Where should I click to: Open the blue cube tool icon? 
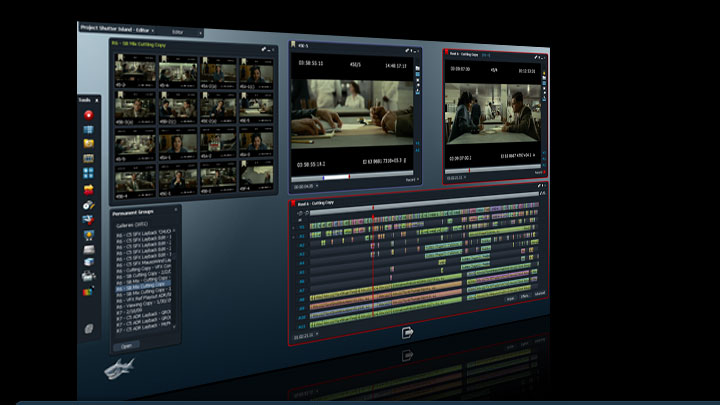89,262
